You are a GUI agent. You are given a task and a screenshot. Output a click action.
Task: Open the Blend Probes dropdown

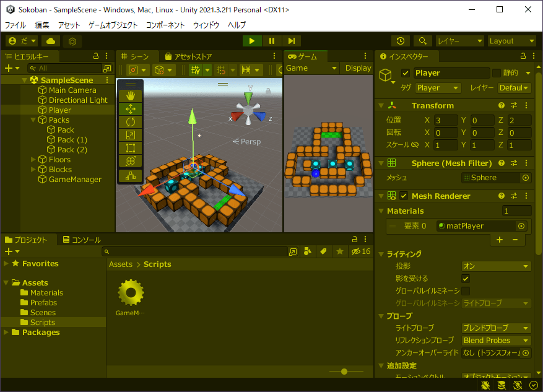[496, 341]
